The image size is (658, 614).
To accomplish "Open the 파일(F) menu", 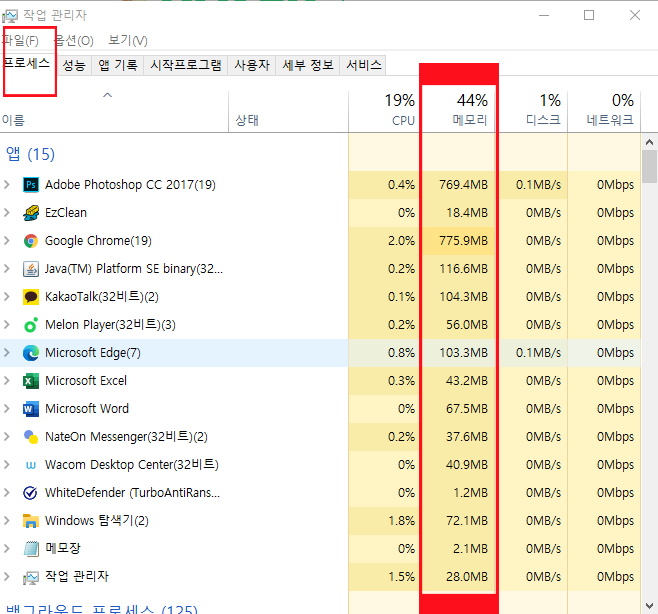I will pyautogui.click(x=20, y=41).
